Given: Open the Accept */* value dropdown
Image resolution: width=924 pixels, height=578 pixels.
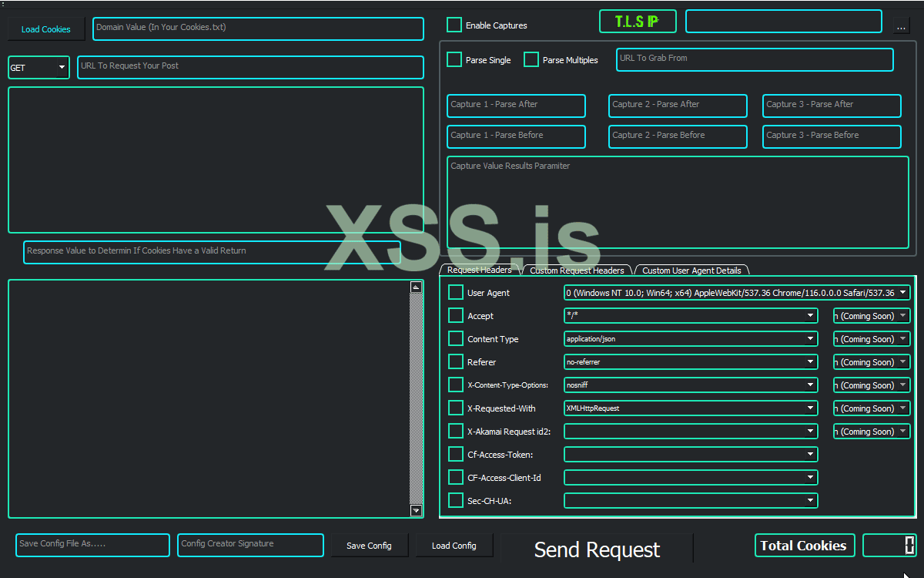Looking at the screenshot, I should pos(691,315).
